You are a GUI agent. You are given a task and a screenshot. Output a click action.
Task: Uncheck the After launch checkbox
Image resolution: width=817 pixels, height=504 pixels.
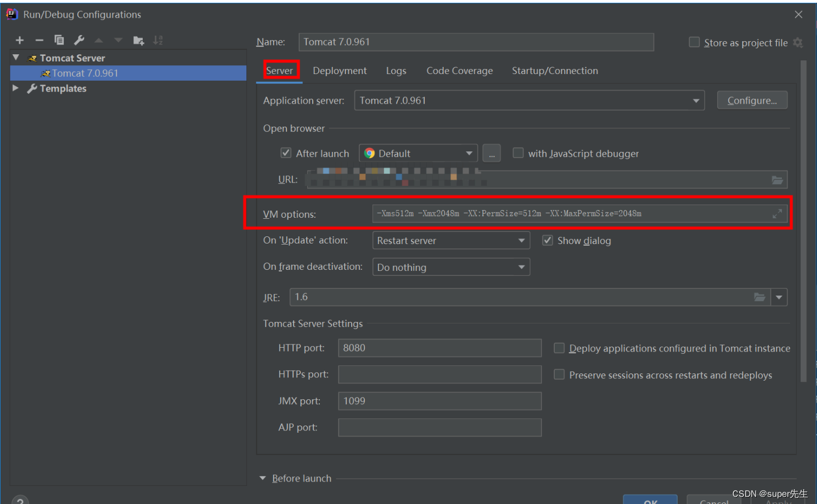pos(286,153)
